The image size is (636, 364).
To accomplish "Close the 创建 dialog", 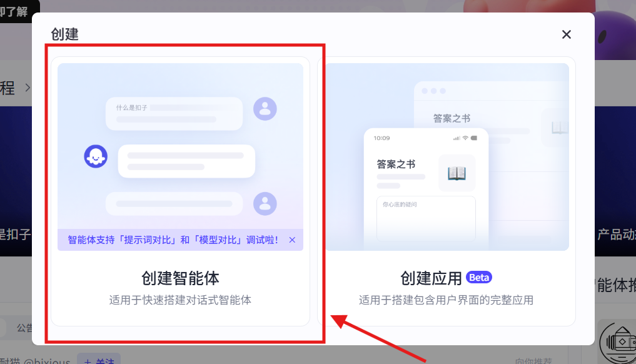I will tap(566, 34).
